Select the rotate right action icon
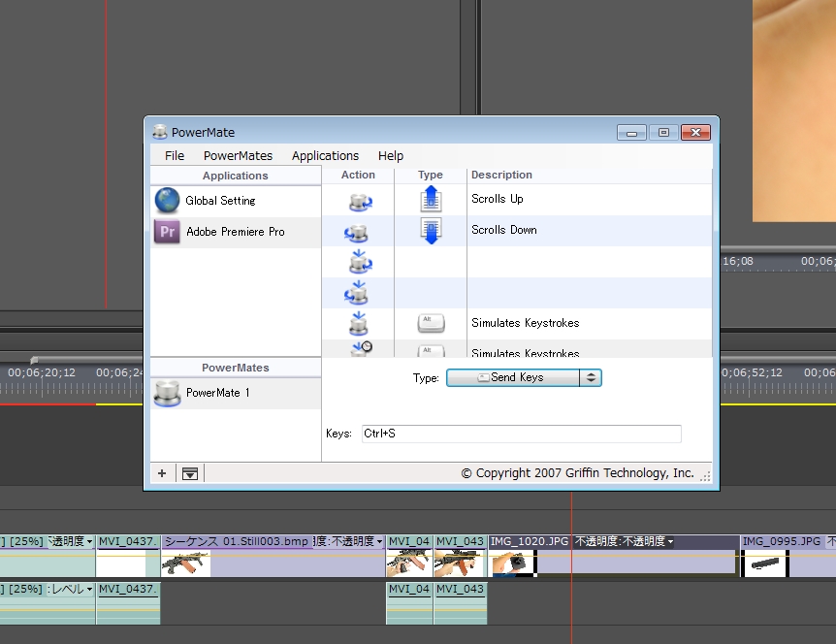Viewport: 836px width, 644px height. click(361, 202)
